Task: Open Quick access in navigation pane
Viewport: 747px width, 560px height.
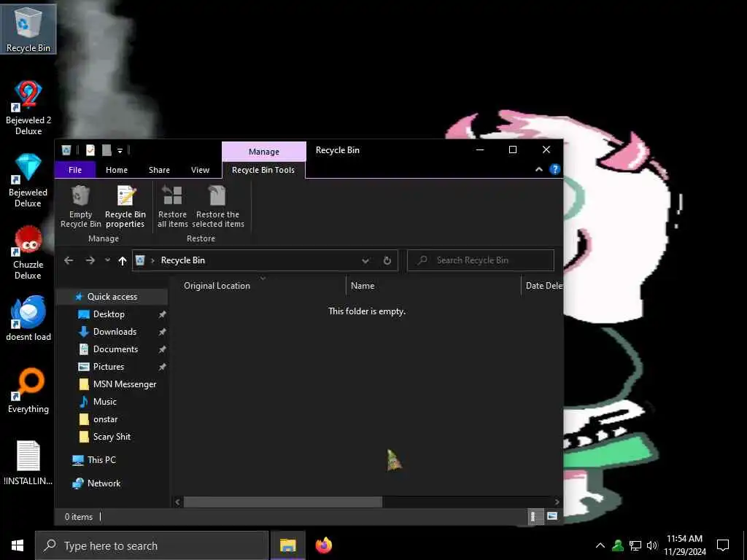Action: point(112,297)
